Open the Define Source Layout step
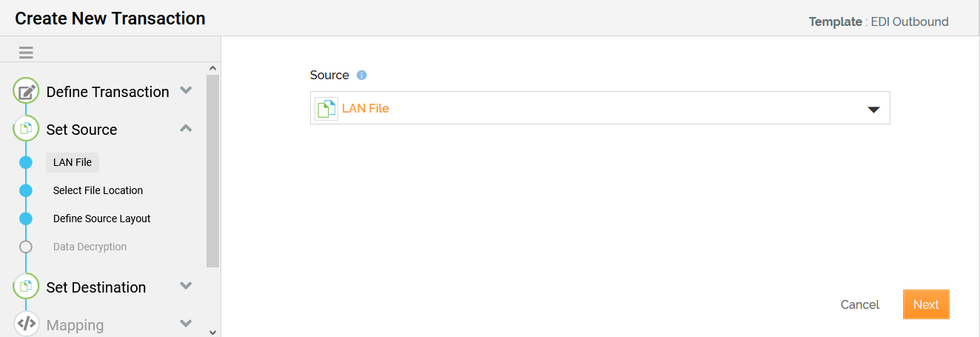The width and height of the screenshot is (980, 337). coord(102,218)
